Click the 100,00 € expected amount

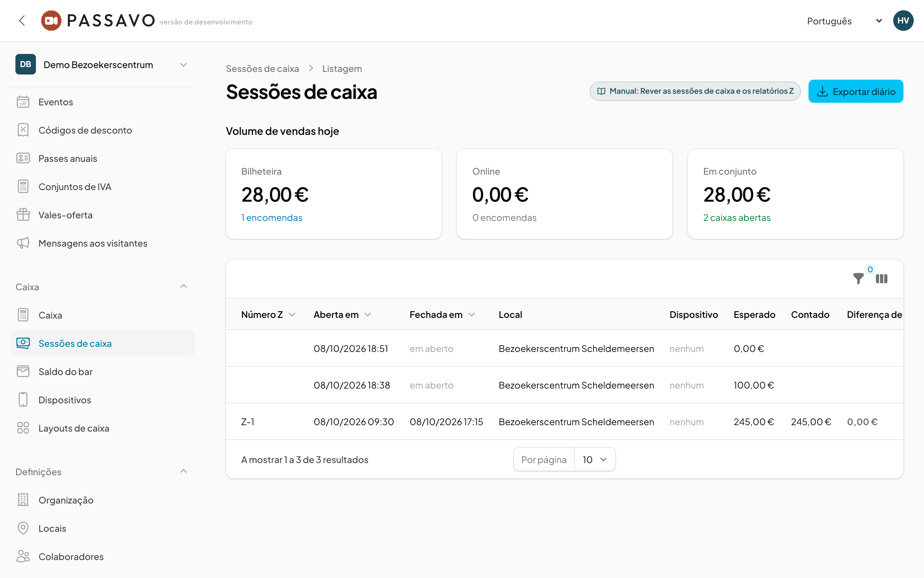pos(754,385)
